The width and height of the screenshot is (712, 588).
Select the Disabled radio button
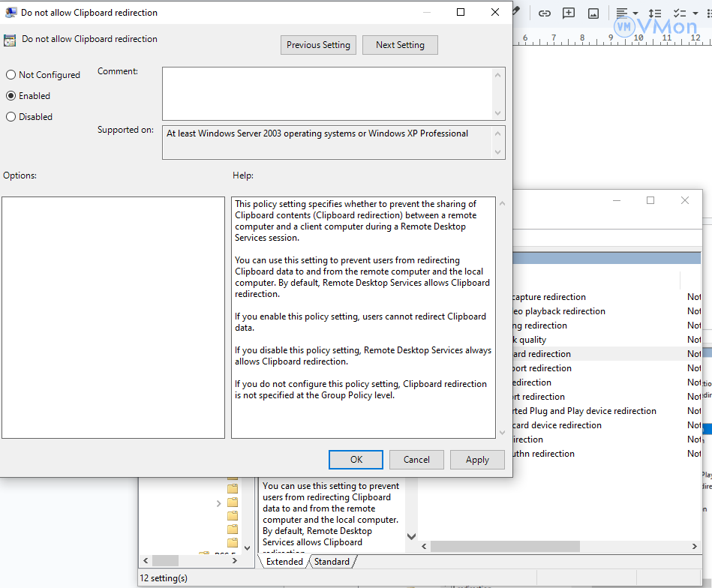[x=11, y=117]
